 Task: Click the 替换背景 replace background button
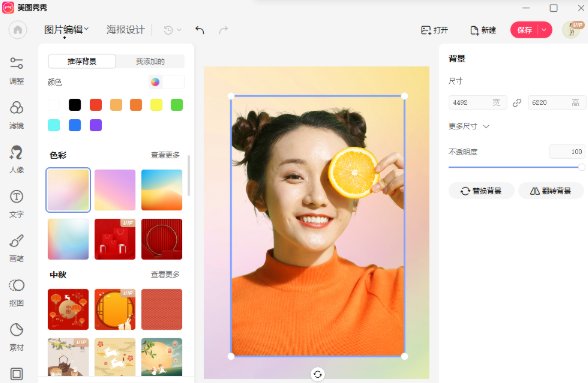pos(481,191)
